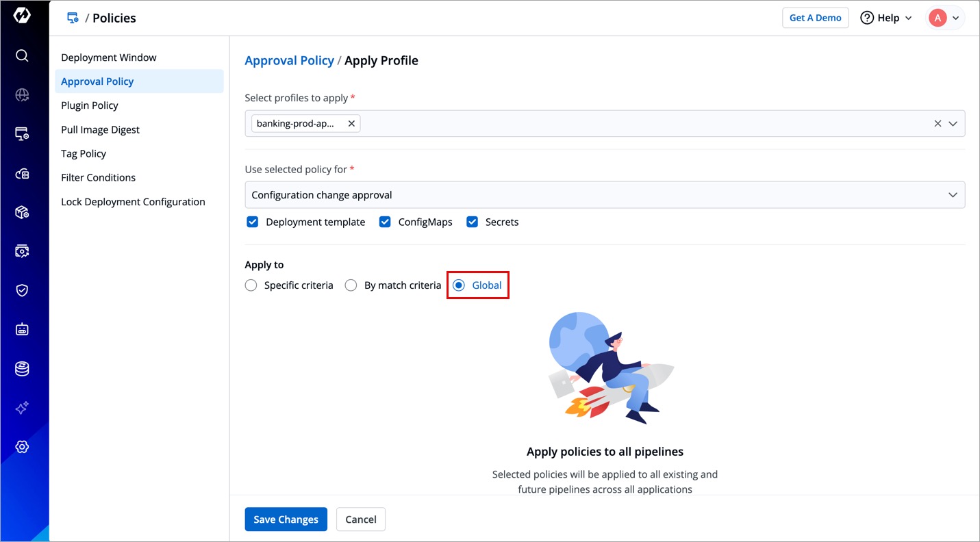Open the database stack icon in sidebar
980x542 pixels.
click(22, 369)
